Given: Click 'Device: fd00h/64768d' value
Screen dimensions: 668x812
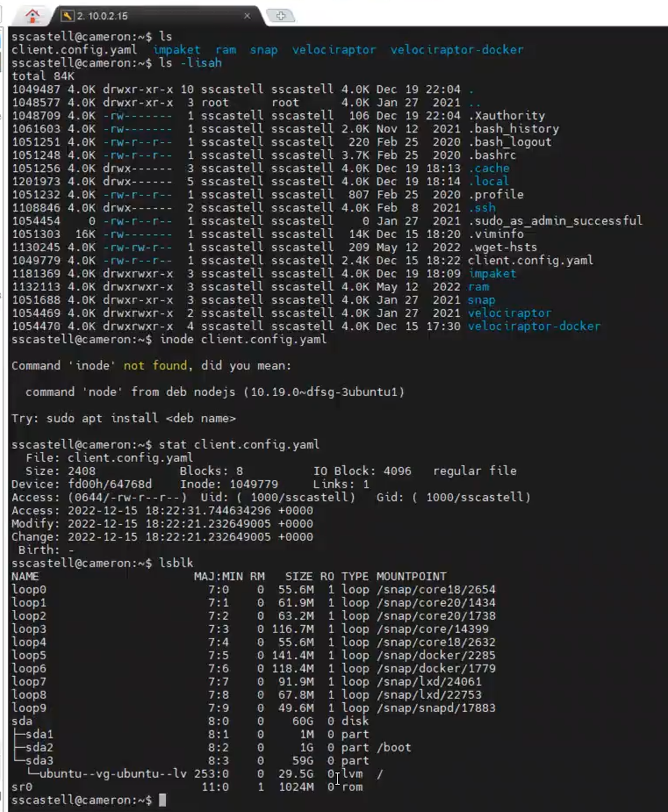Looking at the screenshot, I should click(82, 485).
